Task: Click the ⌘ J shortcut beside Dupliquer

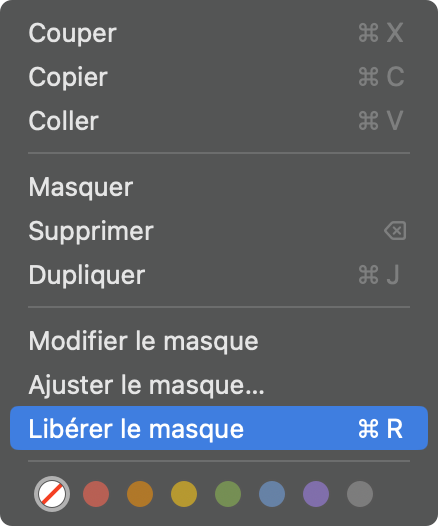Action: click(x=379, y=275)
